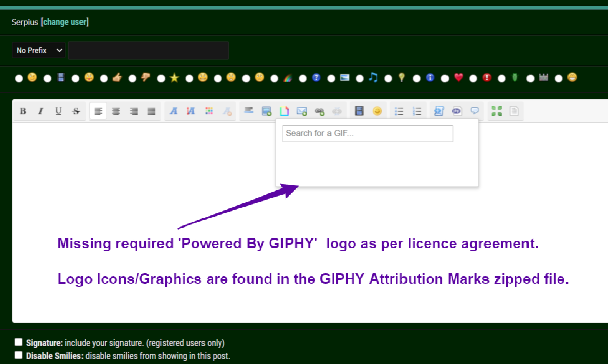This screenshot has width=609, height=364.
Task: Insert a hyperlink
Action: point(319,111)
